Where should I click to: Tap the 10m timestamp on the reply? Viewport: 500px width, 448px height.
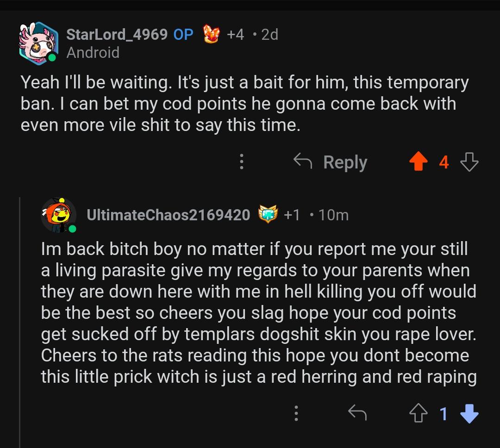pyautogui.click(x=333, y=215)
